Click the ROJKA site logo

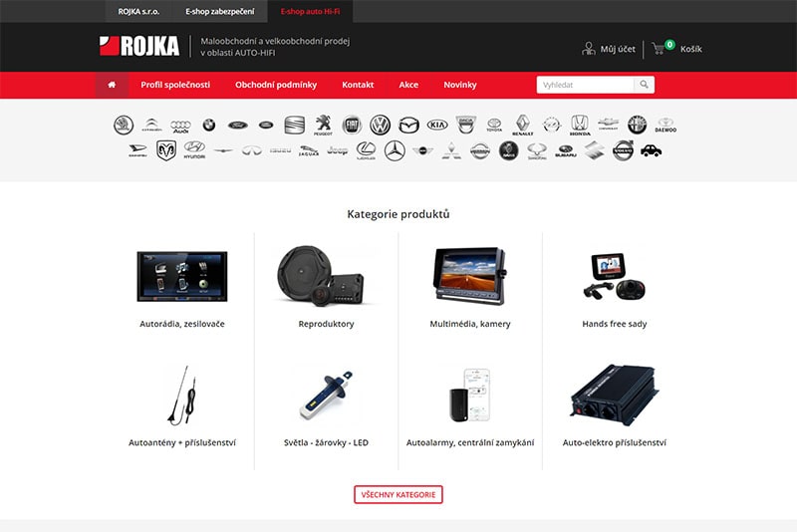click(139, 46)
